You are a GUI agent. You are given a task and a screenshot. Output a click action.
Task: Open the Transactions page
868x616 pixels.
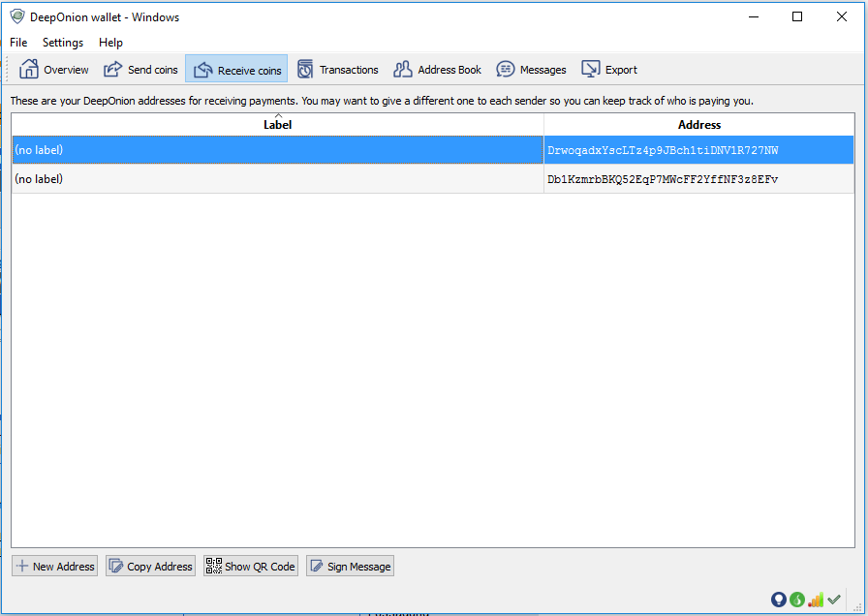[x=338, y=70]
